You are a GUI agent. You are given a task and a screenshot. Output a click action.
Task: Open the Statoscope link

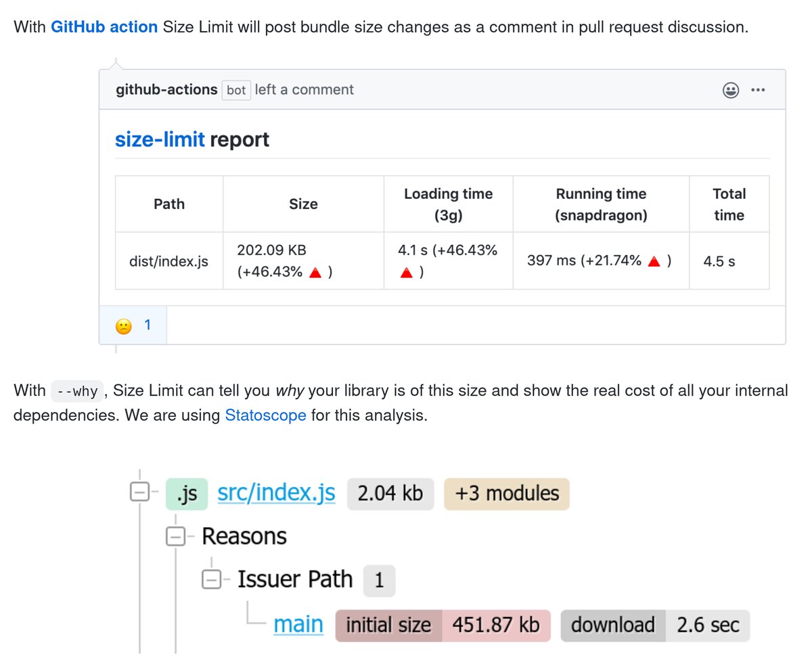(265, 415)
